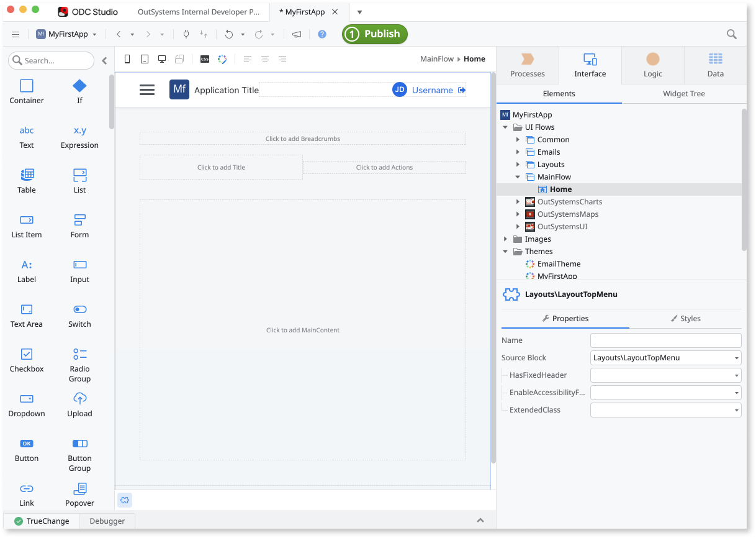The width and height of the screenshot is (756, 538).
Task: Open the CSS editor icon
Action: click(204, 58)
